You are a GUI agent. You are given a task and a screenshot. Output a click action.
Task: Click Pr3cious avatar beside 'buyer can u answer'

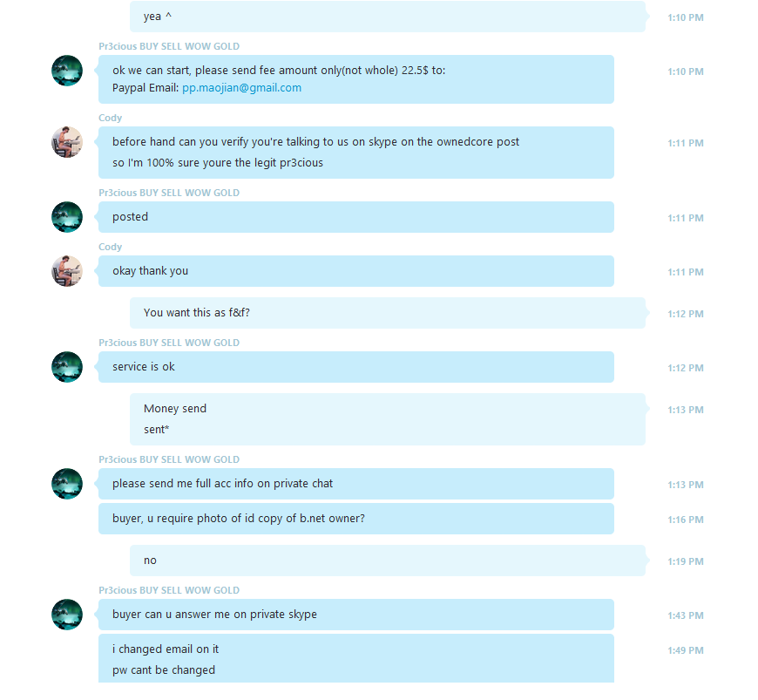coord(67,615)
